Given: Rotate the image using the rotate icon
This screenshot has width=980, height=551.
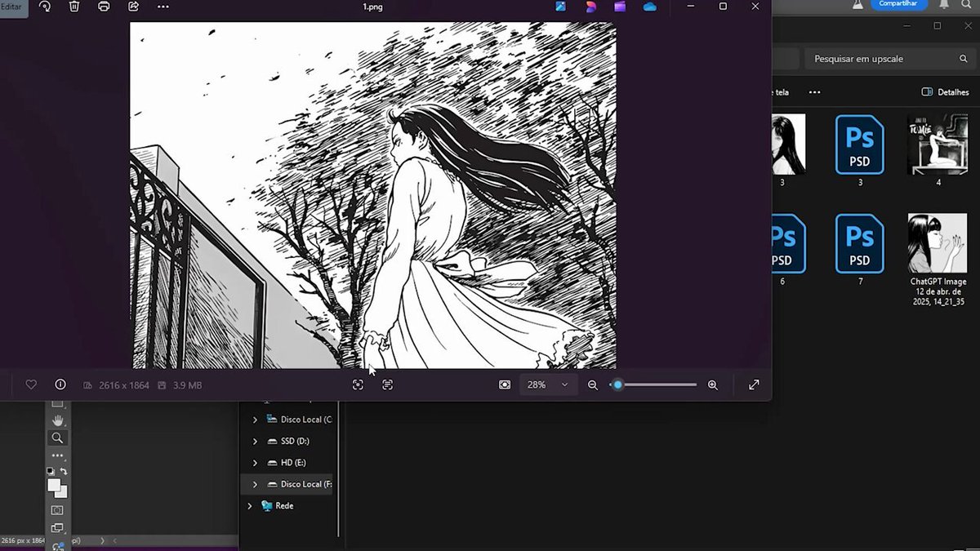Looking at the screenshot, I should click(x=45, y=7).
